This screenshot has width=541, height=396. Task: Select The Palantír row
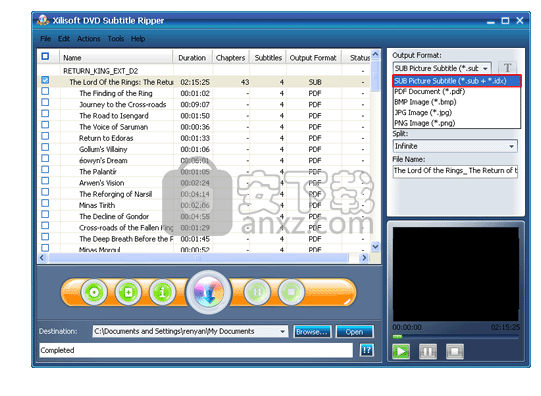(x=204, y=171)
